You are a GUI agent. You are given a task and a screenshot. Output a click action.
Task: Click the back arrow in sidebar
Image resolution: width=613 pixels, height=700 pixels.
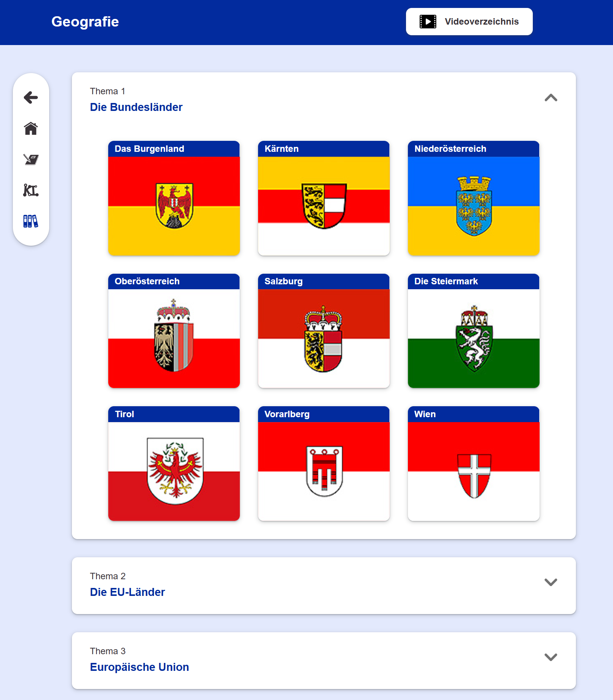point(31,98)
